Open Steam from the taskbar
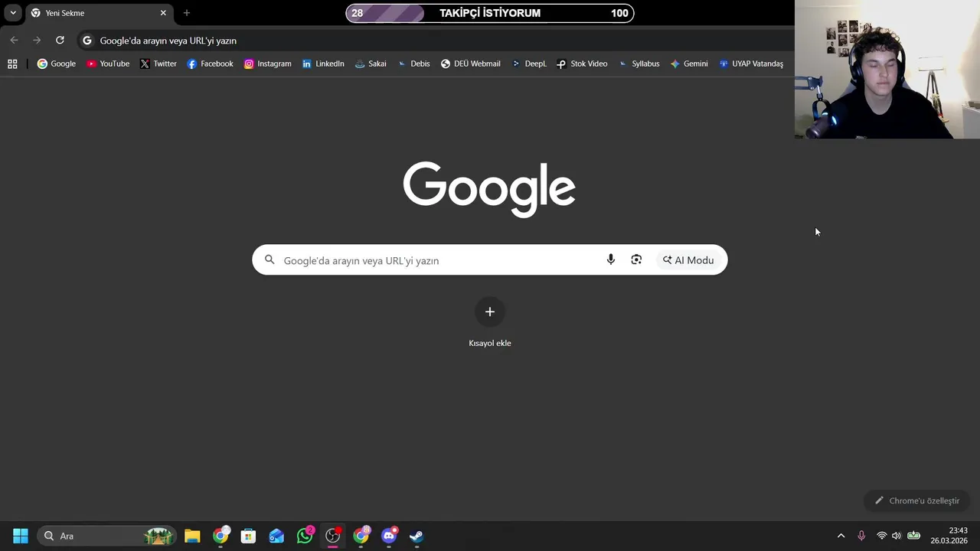The image size is (980, 551). pyautogui.click(x=416, y=536)
